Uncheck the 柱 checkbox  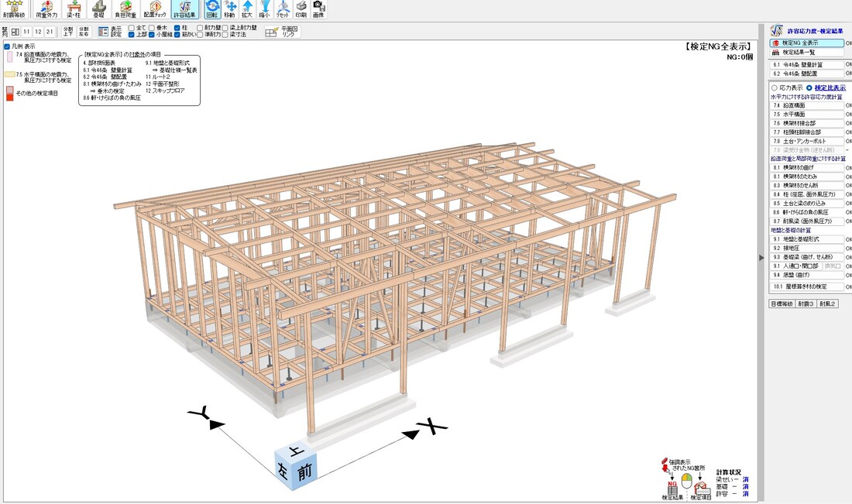point(177,28)
